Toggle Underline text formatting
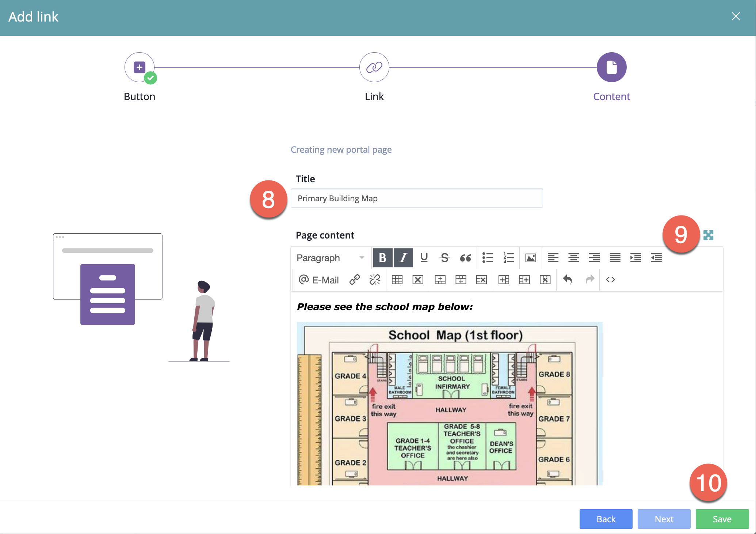This screenshot has width=756, height=534. pyautogui.click(x=424, y=258)
